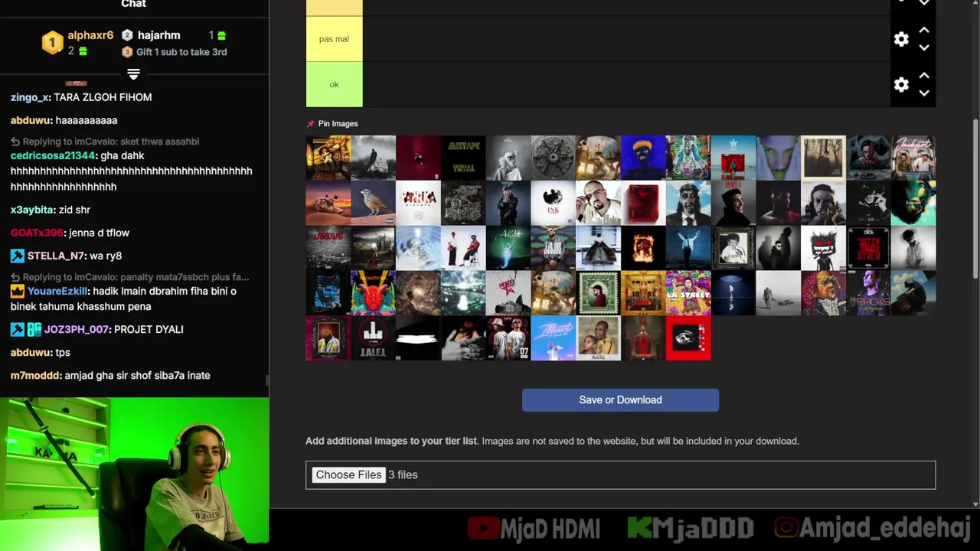Viewport: 980px width, 551px height.
Task: Select the green postage stamp portrait cover
Action: 598,293
